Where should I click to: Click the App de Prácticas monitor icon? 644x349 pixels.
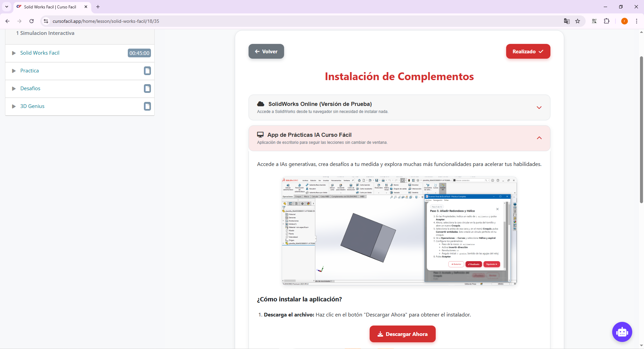[260, 135]
